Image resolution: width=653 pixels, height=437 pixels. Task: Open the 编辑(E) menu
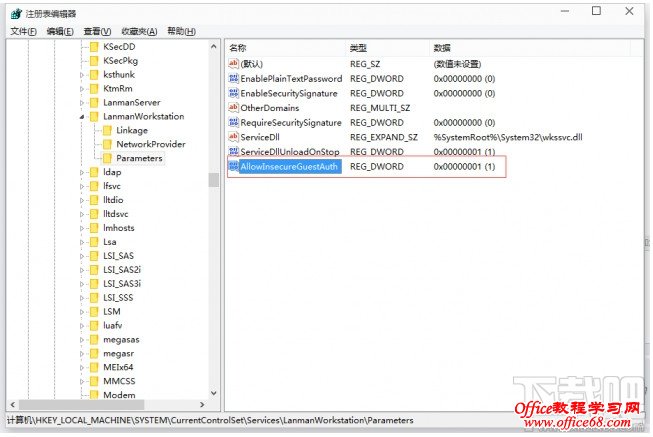point(60,31)
